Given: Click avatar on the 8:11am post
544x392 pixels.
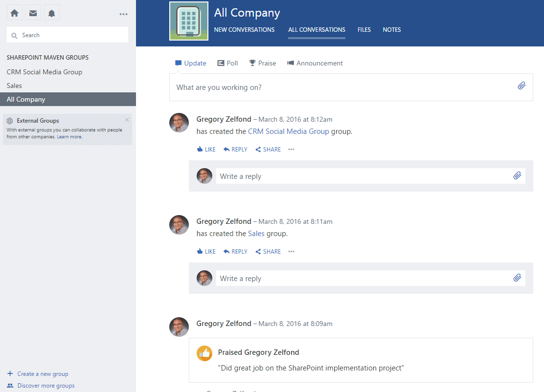Looking at the screenshot, I should [179, 225].
